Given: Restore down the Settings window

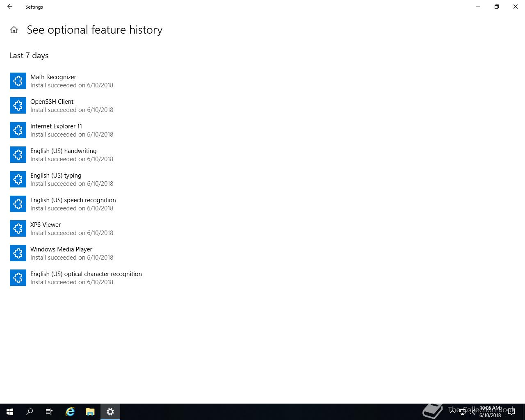Looking at the screenshot, I should (497, 7).
